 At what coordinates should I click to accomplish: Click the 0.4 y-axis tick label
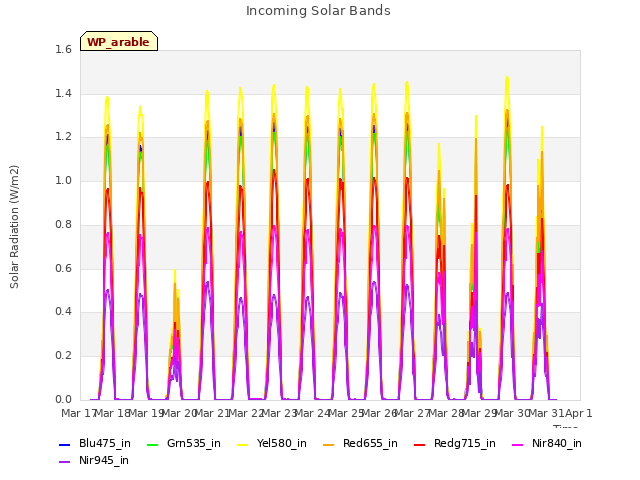click(63, 311)
